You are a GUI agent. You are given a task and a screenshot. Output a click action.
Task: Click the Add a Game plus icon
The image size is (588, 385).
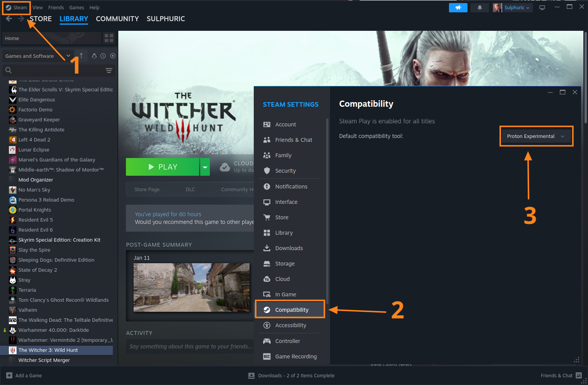click(9, 375)
